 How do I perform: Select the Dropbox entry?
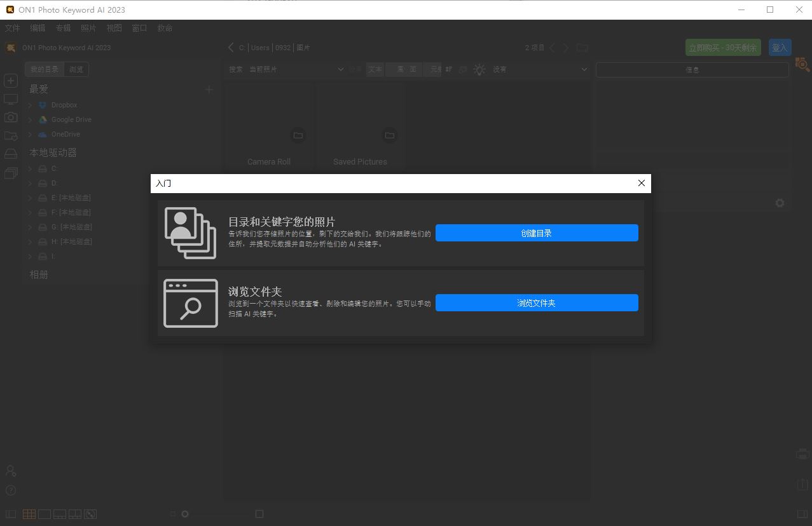[x=64, y=105]
